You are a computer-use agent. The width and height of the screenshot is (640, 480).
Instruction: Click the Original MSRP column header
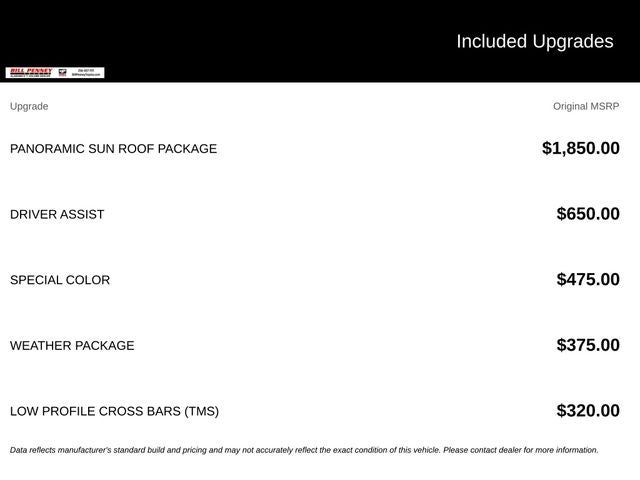tap(586, 106)
